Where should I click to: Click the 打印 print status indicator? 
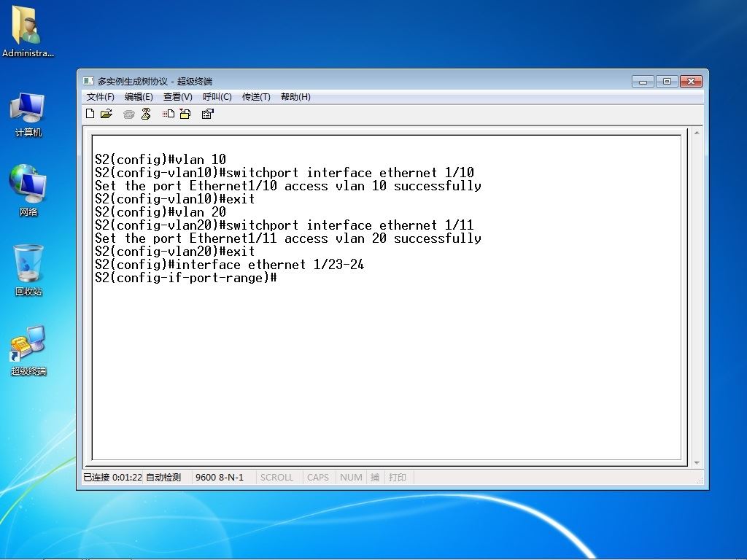point(398,477)
